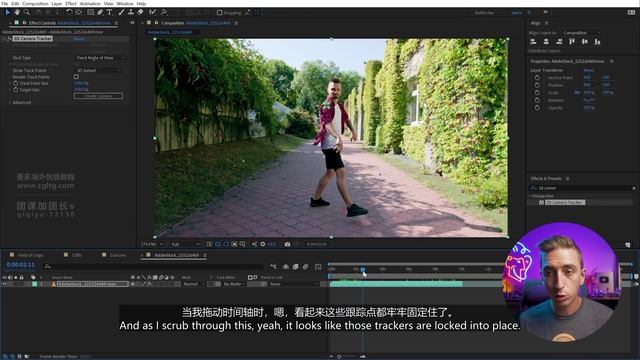
Task: Toggle layer 1 visibility eye
Action: point(4,284)
